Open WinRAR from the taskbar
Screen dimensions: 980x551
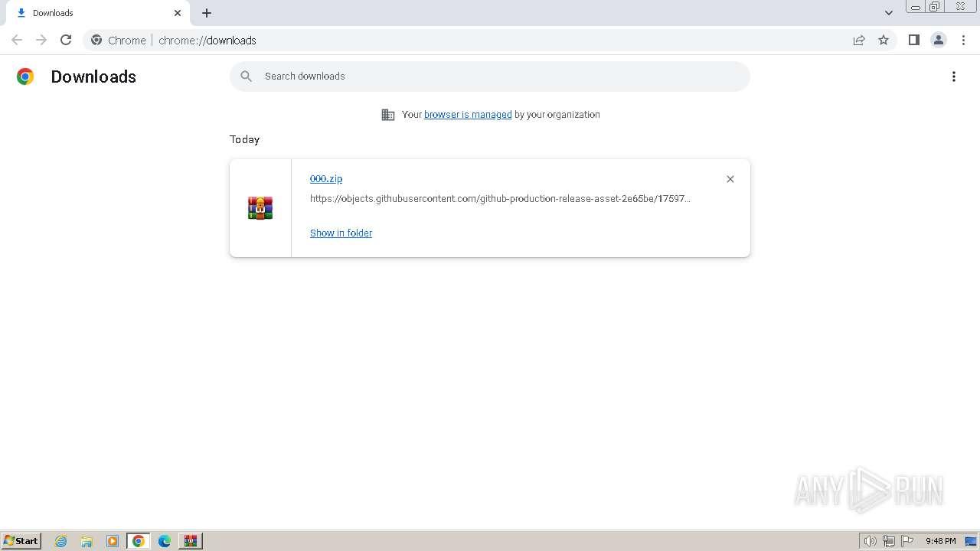(190, 541)
